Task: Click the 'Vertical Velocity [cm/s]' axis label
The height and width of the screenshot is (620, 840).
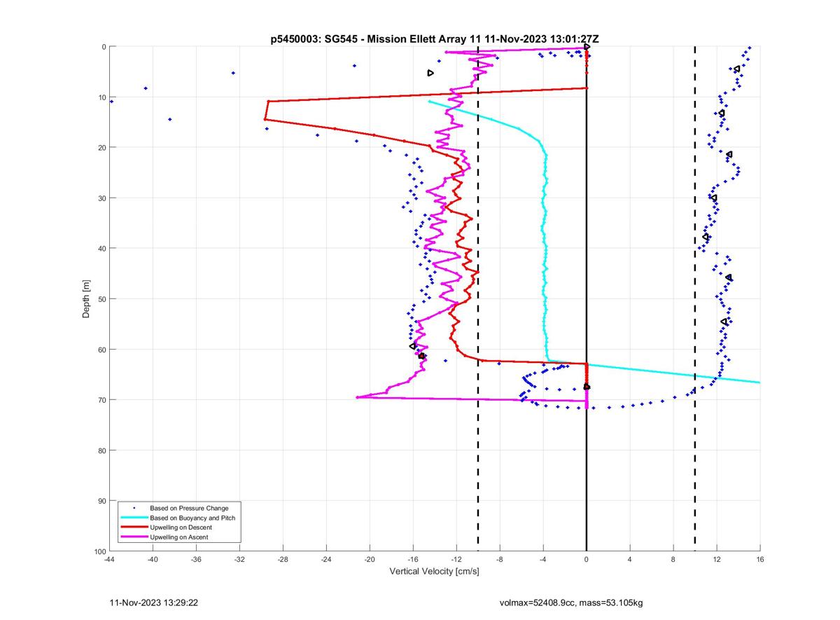Action: 434,572
